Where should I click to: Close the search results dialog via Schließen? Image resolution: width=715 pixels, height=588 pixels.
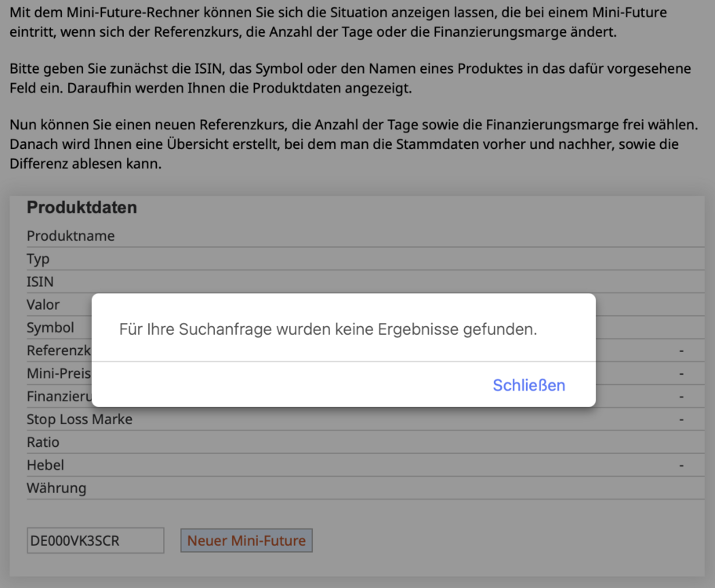click(528, 385)
